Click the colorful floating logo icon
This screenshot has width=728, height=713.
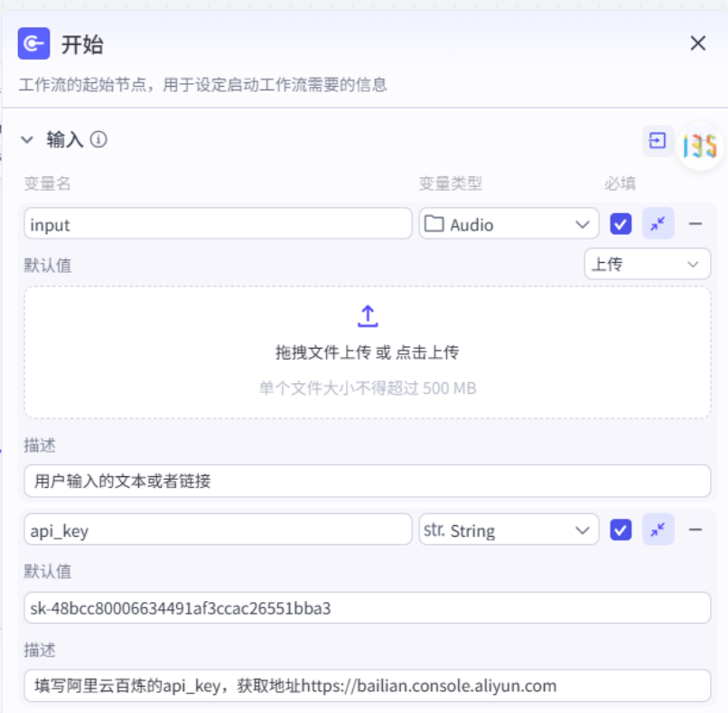[700, 145]
